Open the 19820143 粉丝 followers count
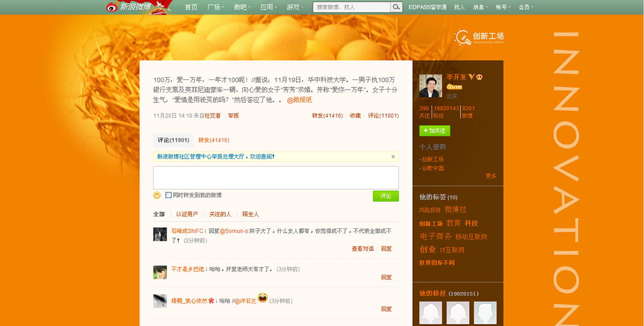Screen dimensions: 644x326 click(x=446, y=112)
